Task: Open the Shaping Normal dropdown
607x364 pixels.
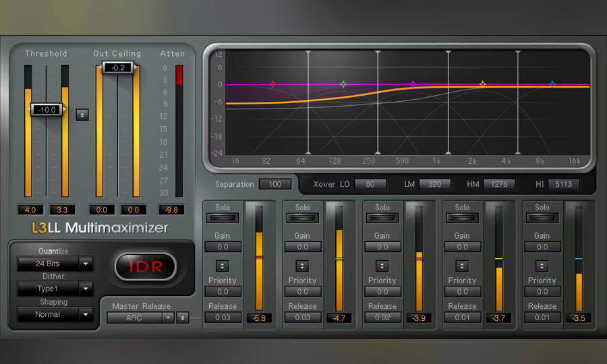Action: (x=55, y=314)
